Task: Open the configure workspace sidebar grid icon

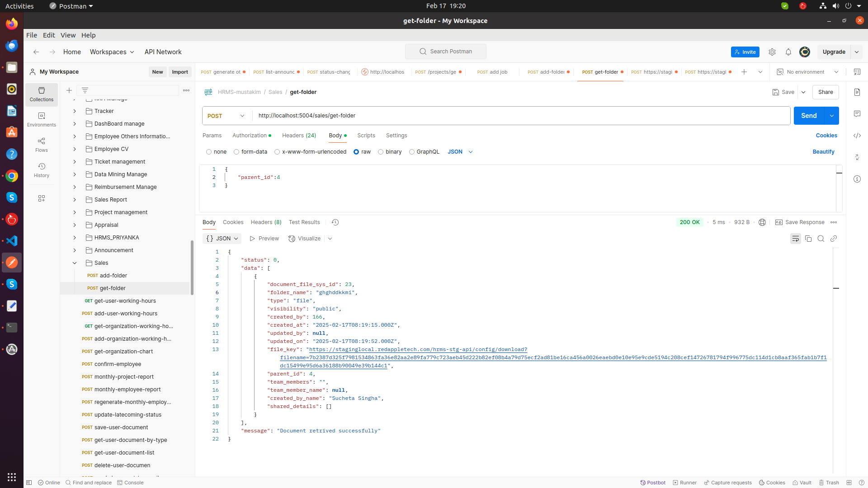Action: click(42, 198)
